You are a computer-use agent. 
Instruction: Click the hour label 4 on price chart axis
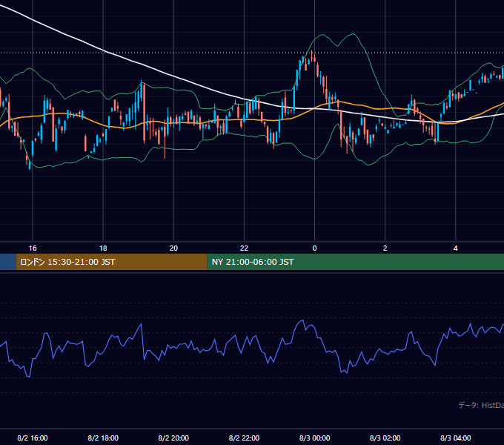coord(456,248)
